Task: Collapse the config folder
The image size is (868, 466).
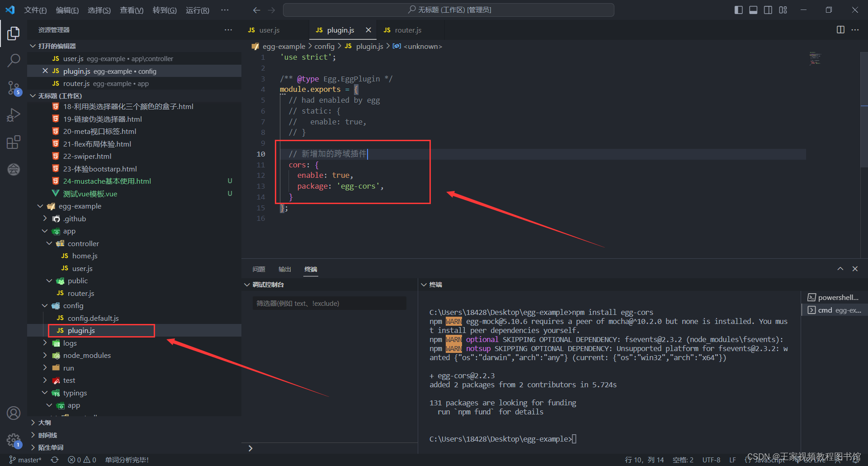Action: 134,306
